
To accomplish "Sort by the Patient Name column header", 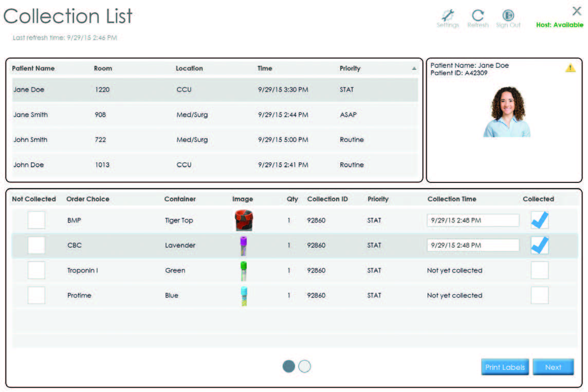I will [32, 68].
